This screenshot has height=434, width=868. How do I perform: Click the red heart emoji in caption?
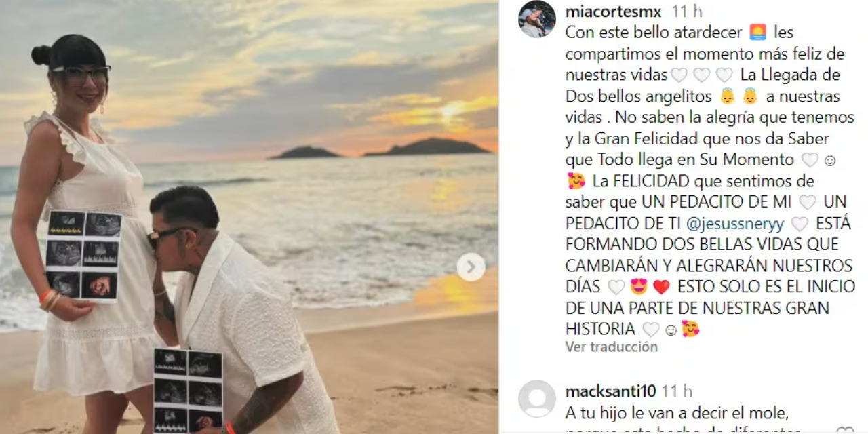tap(661, 287)
